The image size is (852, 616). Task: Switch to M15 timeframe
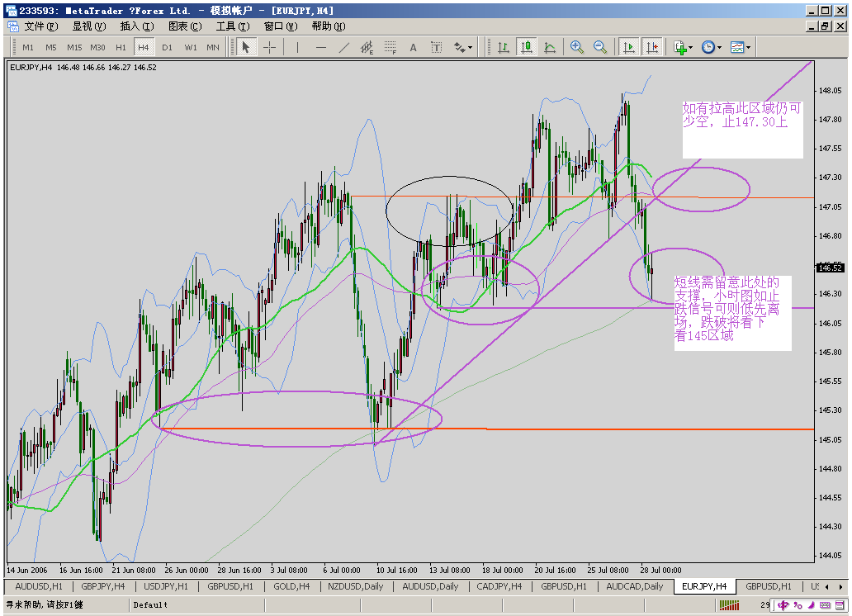point(74,48)
